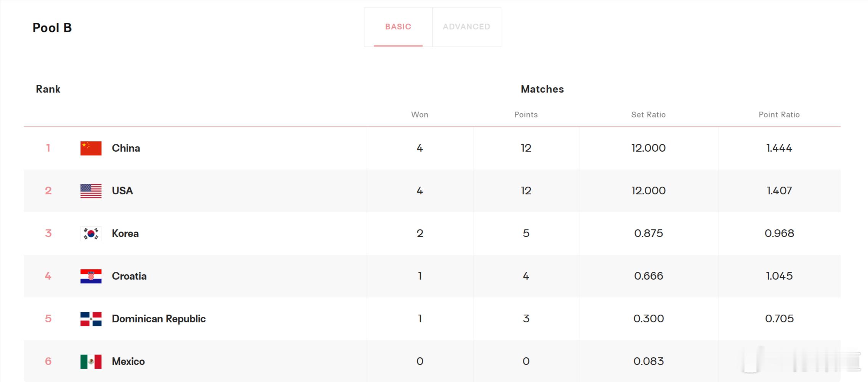Click the Mexico flag icon
Screen dimensions: 868x382
click(91, 361)
